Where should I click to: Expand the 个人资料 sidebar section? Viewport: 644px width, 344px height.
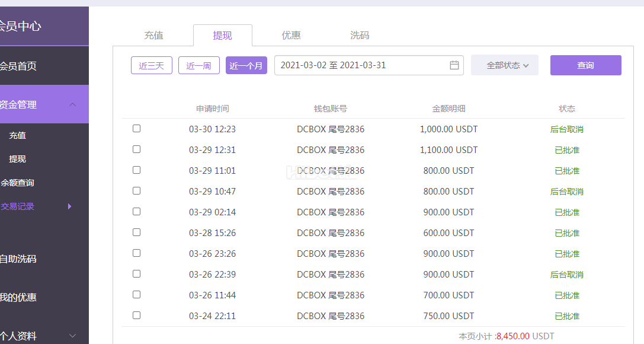tap(72, 336)
